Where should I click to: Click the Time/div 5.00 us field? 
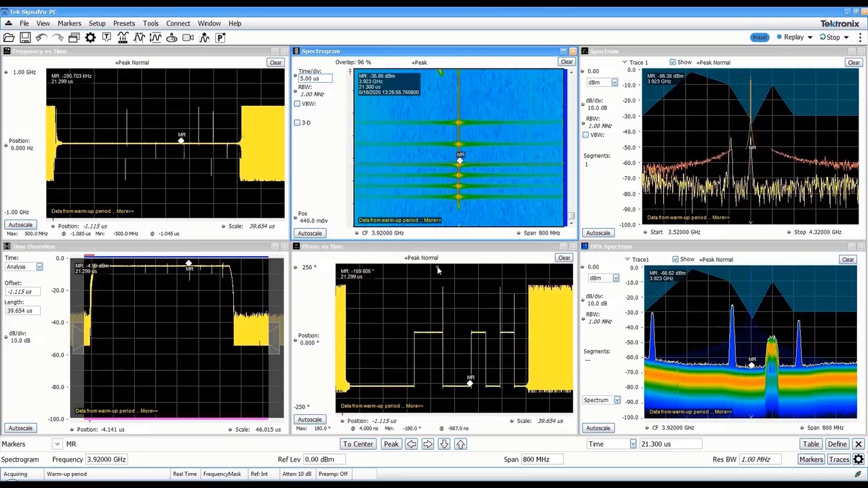315,79
